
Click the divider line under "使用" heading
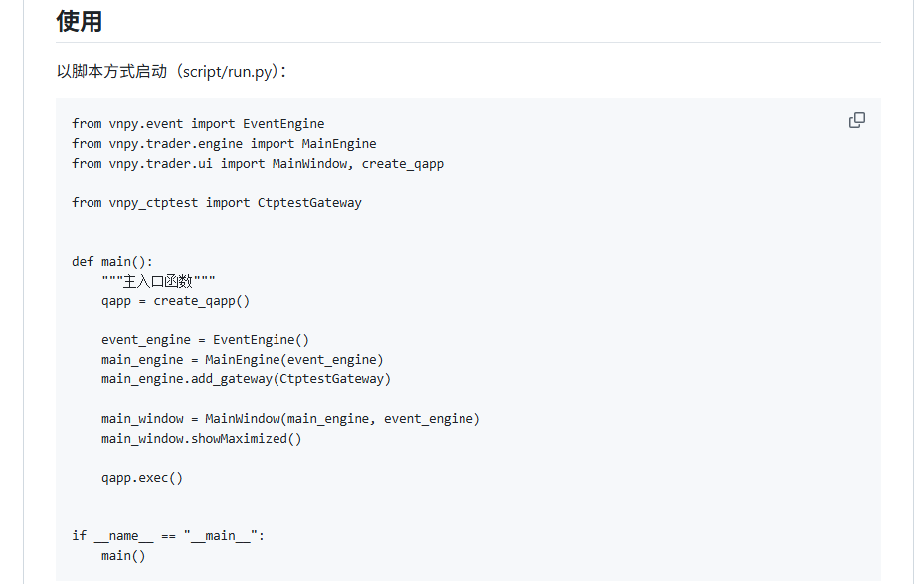click(x=468, y=43)
